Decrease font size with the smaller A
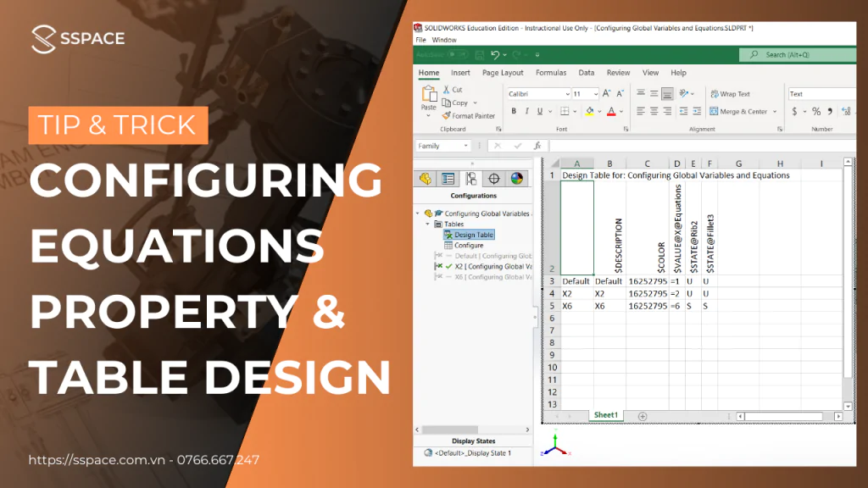Image resolution: width=868 pixels, height=488 pixels. [620, 93]
